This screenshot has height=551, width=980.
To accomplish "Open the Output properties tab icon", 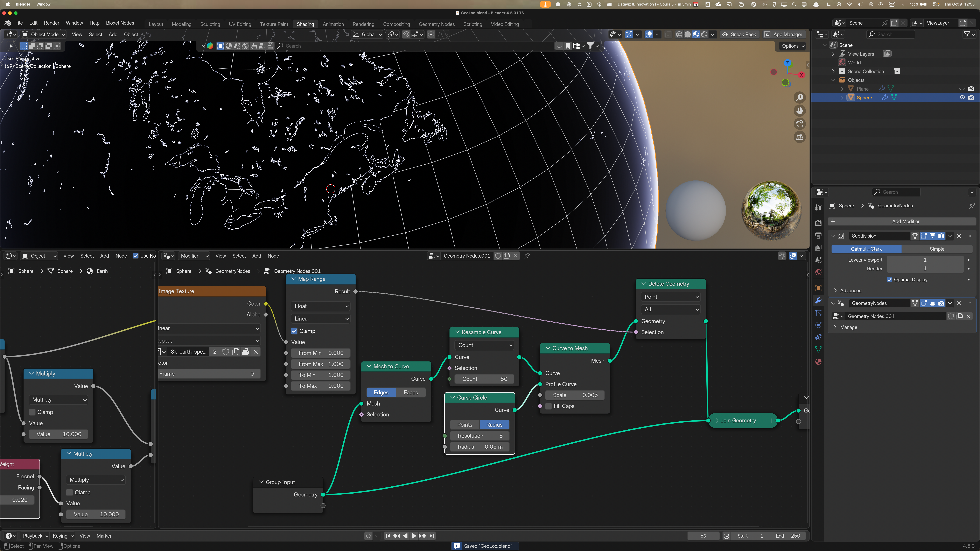I will coord(818,235).
